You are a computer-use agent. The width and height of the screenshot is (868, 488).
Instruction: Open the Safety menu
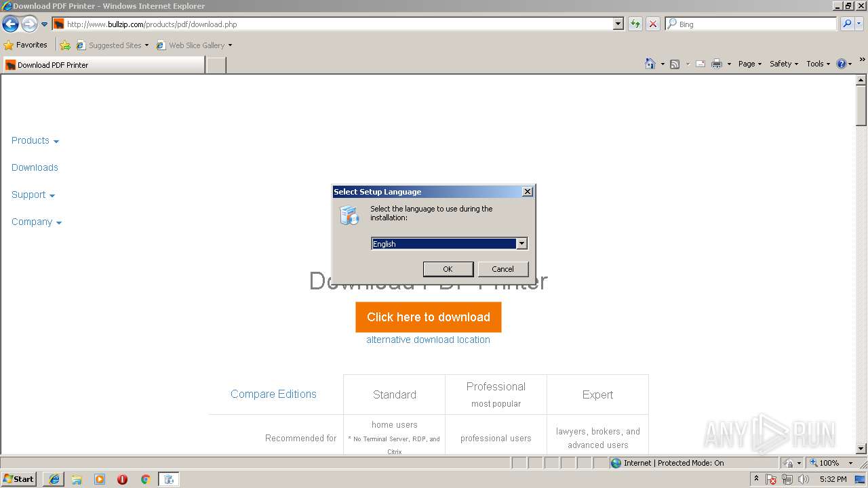(784, 64)
